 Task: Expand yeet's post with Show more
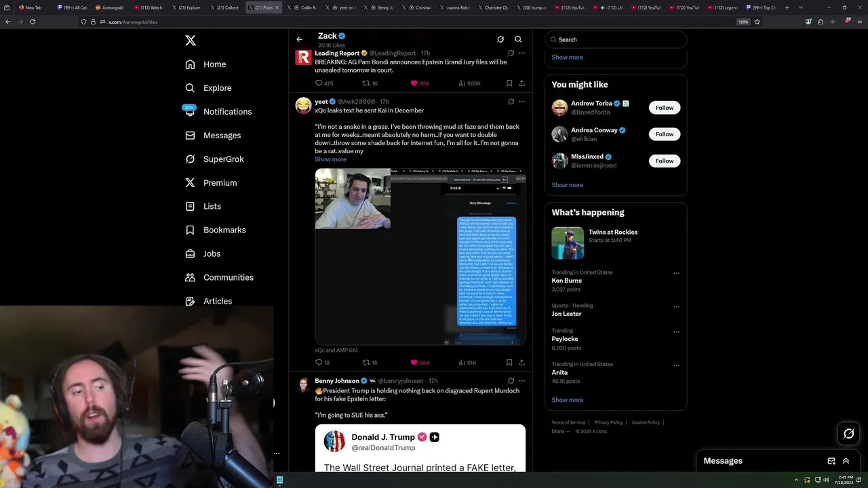tap(330, 159)
